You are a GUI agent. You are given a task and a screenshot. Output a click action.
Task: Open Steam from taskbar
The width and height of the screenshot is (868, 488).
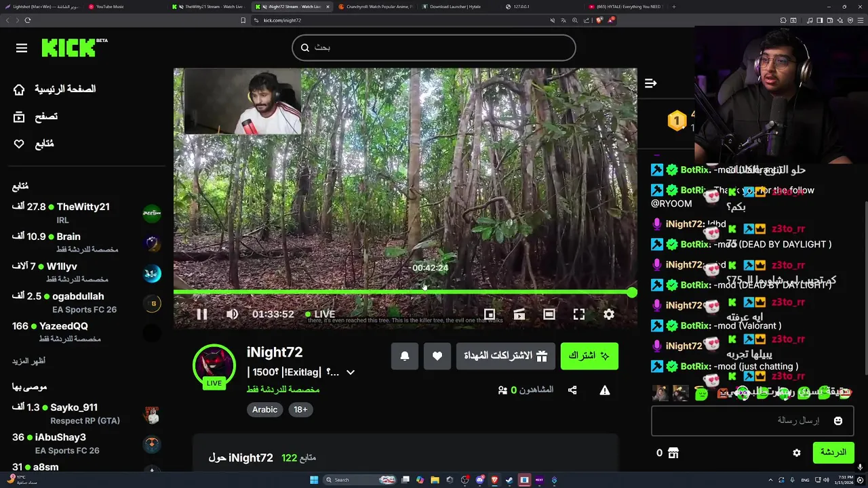coord(509,480)
